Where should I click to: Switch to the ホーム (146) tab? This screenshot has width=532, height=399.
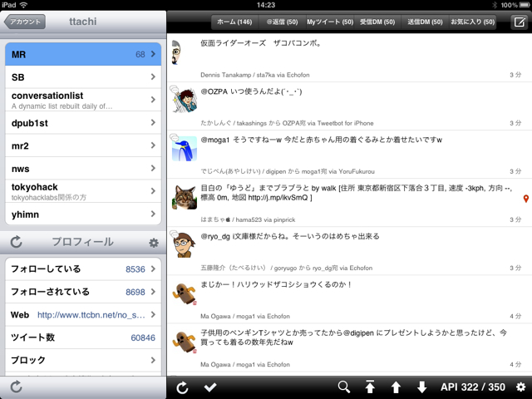point(233,22)
